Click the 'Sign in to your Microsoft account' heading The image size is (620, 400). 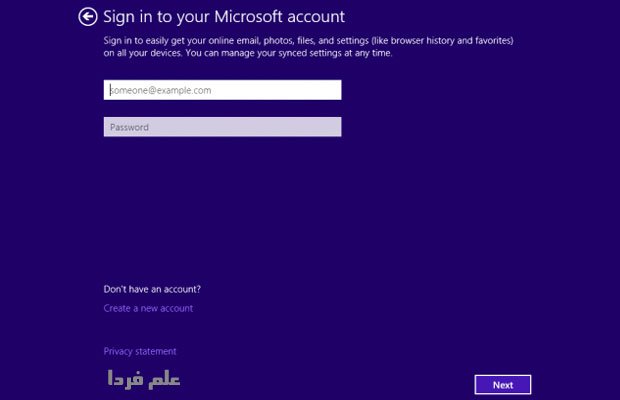pos(224,17)
